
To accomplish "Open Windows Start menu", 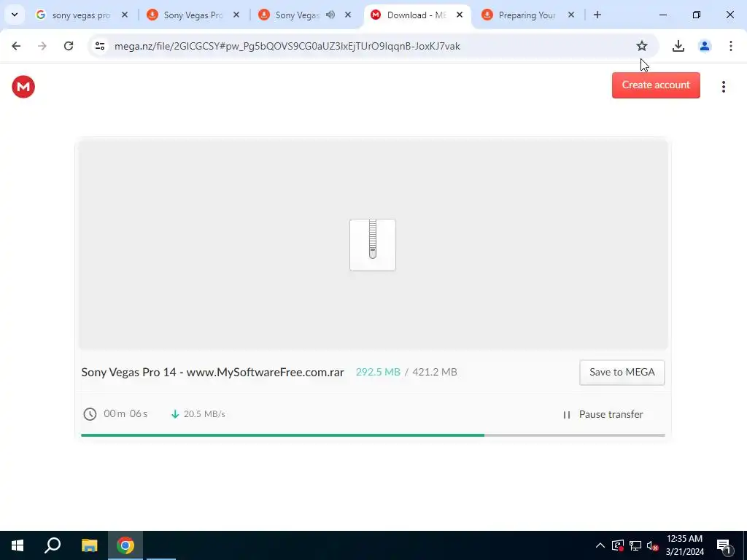I will (18, 545).
